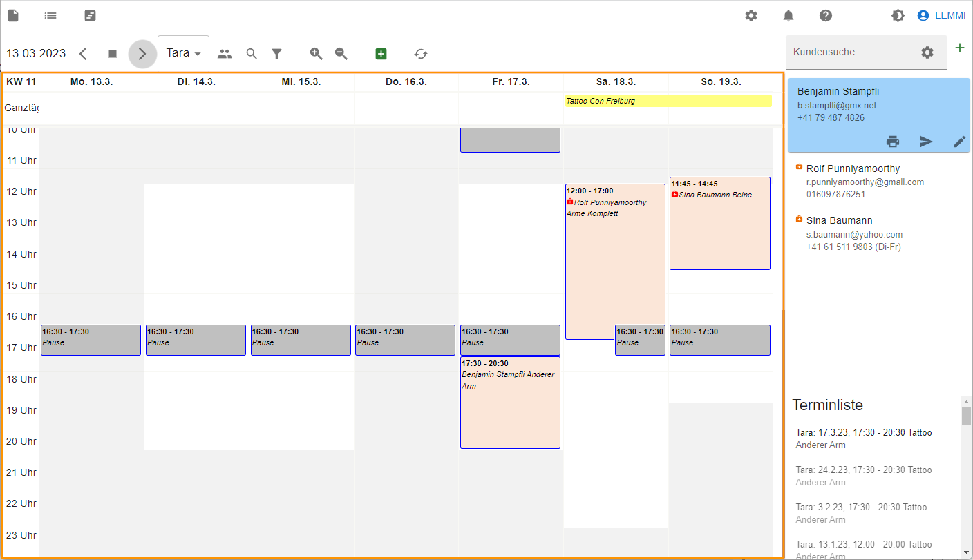Click red medical icon in Rolf appointment
This screenshot has height=560, width=973.
(x=570, y=202)
